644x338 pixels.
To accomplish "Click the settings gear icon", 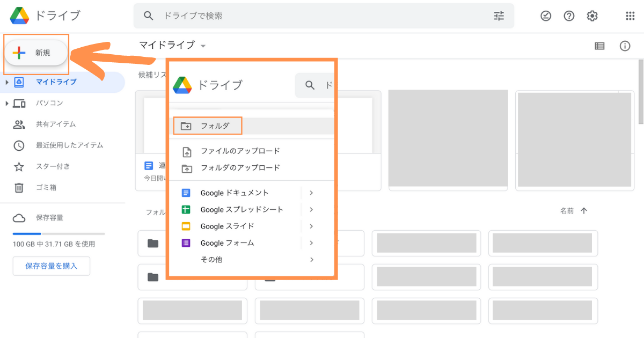I will 592,16.
